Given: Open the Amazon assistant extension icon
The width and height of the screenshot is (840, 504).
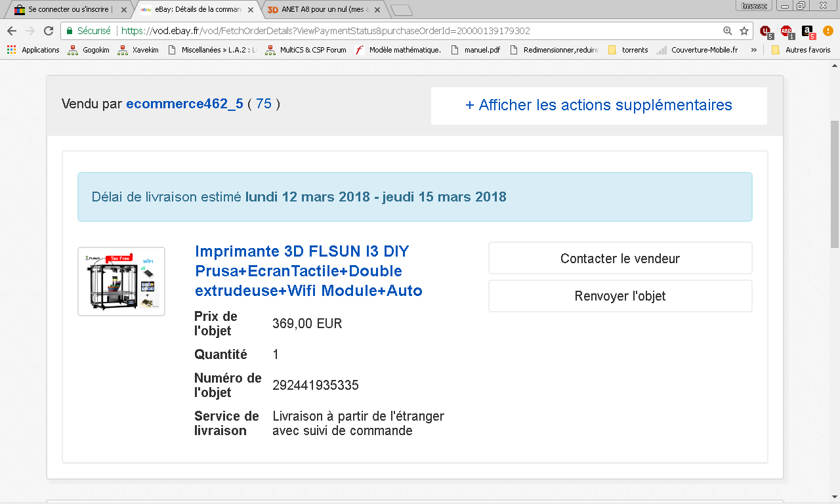Looking at the screenshot, I should pos(808,31).
